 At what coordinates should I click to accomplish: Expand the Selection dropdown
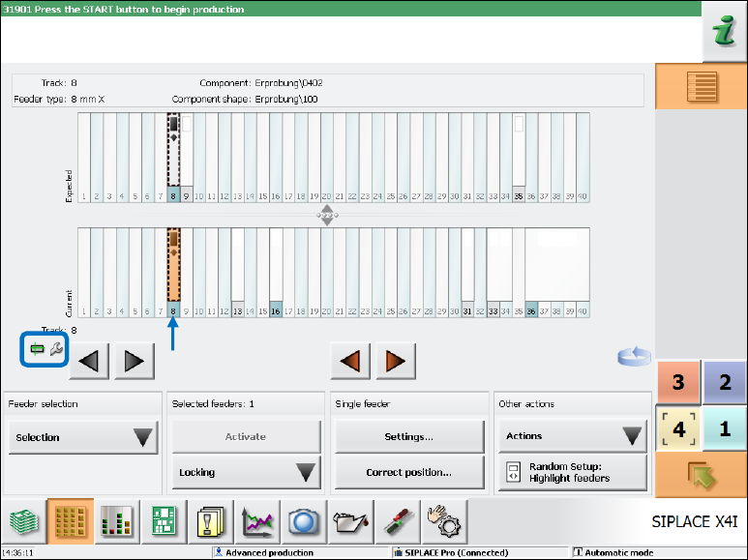pos(82,437)
